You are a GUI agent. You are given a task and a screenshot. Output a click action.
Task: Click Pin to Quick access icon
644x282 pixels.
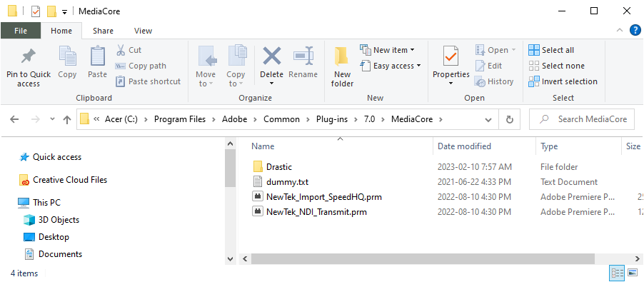pos(29,56)
